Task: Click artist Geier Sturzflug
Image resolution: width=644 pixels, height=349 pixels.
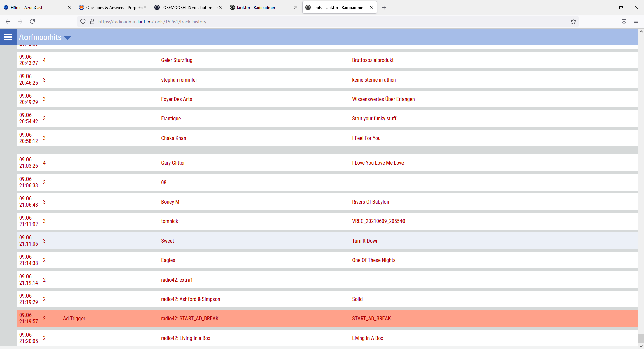Action: coord(176,60)
